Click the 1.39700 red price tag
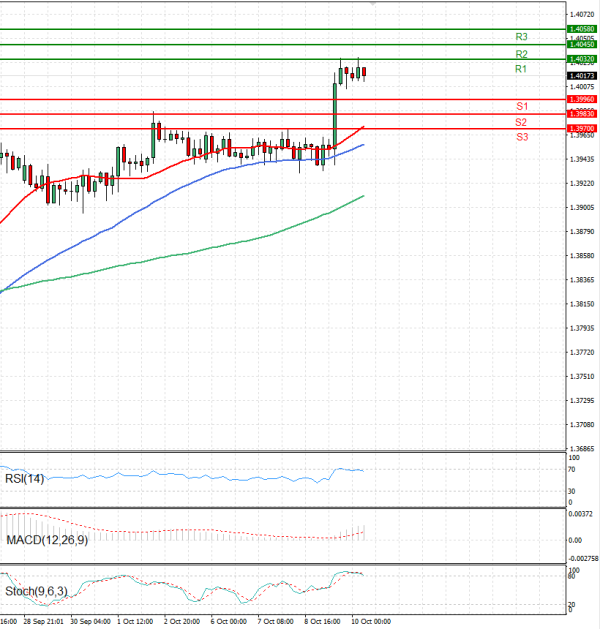600x629 pixels. click(581, 129)
